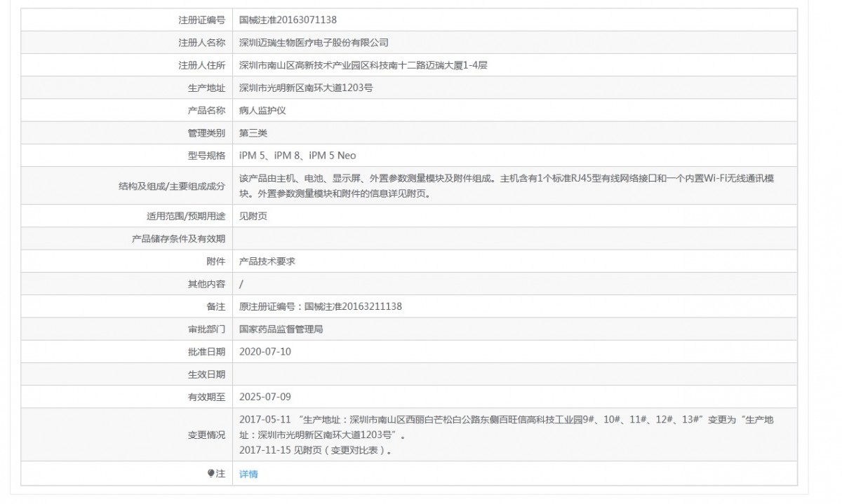Click the bulb icon beside 注
The width and height of the screenshot is (842, 504).
[211, 474]
